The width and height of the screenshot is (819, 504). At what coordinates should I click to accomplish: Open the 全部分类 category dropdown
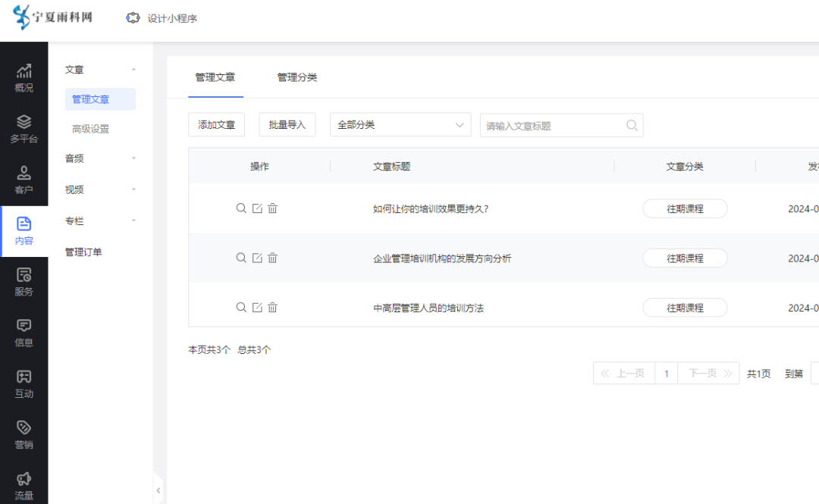click(x=400, y=125)
